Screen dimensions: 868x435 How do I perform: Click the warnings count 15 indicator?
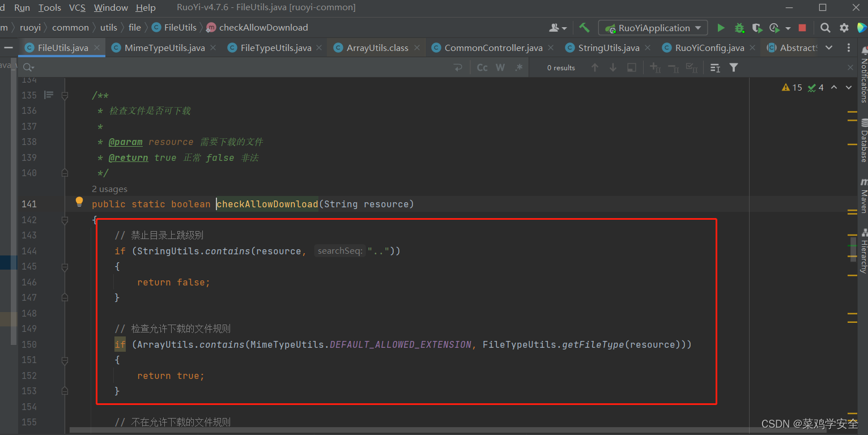[792, 87]
